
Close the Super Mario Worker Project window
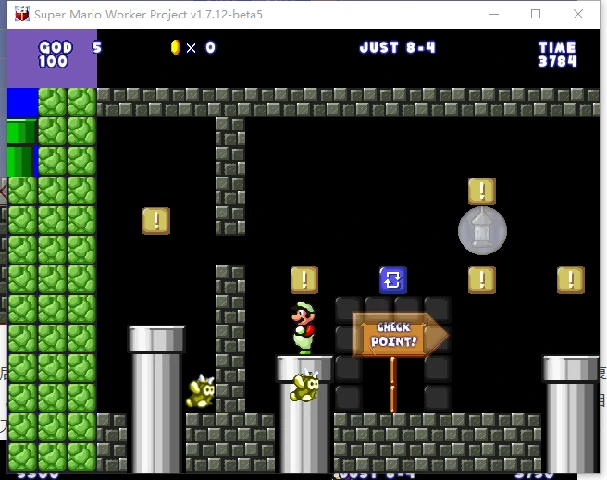click(578, 14)
